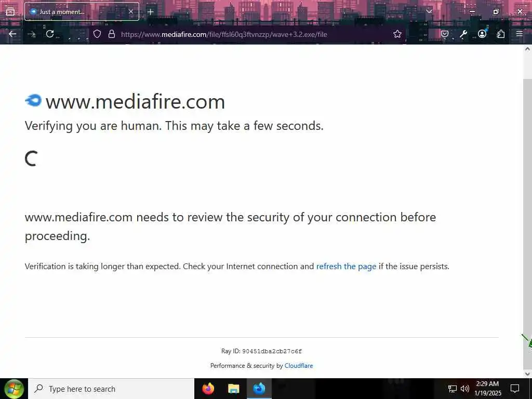This screenshot has width=532, height=399.
Task: Click the vertical scrollbar thumb
Action: coord(527,224)
